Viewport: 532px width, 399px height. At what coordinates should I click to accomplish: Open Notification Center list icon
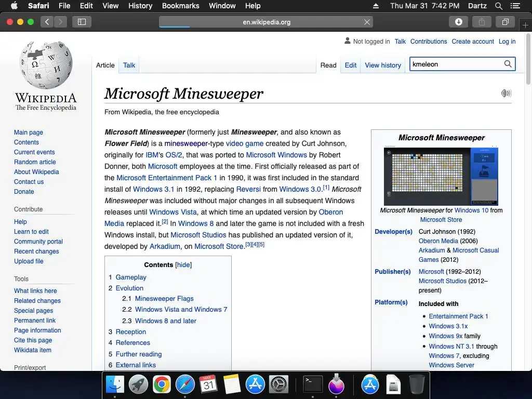click(515, 6)
